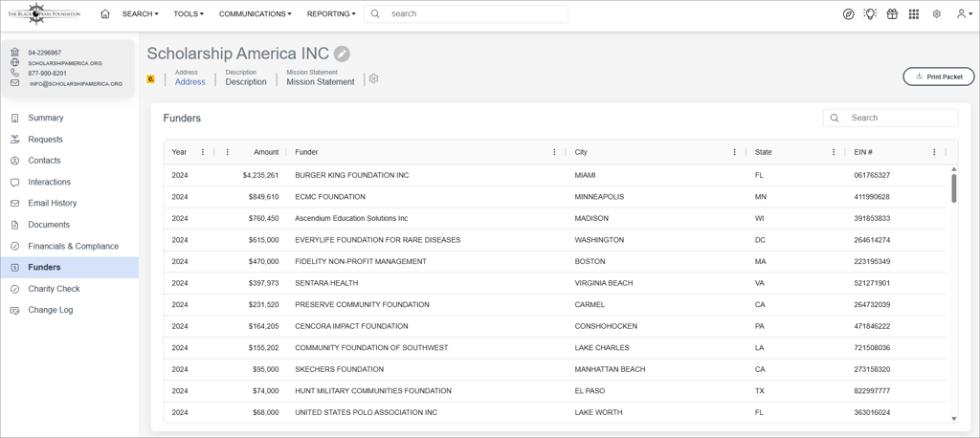The image size is (980, 438).
Task: Click the scrollbar up arrow
Action: pyautogui.click(x=954, y=169)
